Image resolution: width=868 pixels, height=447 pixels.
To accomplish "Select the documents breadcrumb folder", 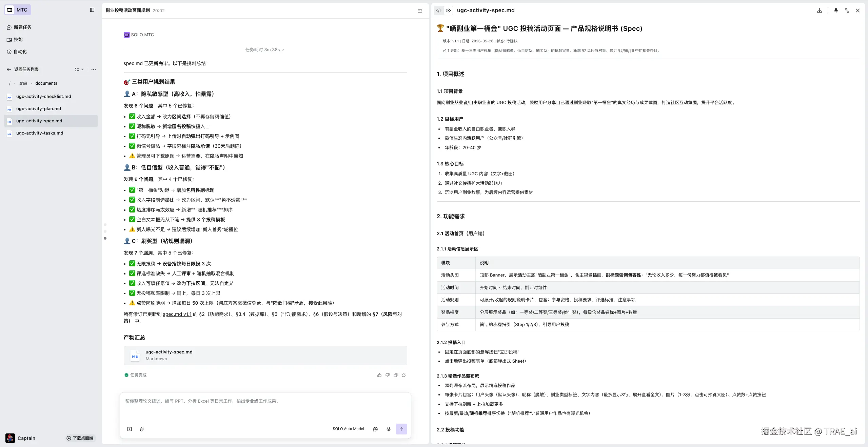I will [x=46, y=83].
